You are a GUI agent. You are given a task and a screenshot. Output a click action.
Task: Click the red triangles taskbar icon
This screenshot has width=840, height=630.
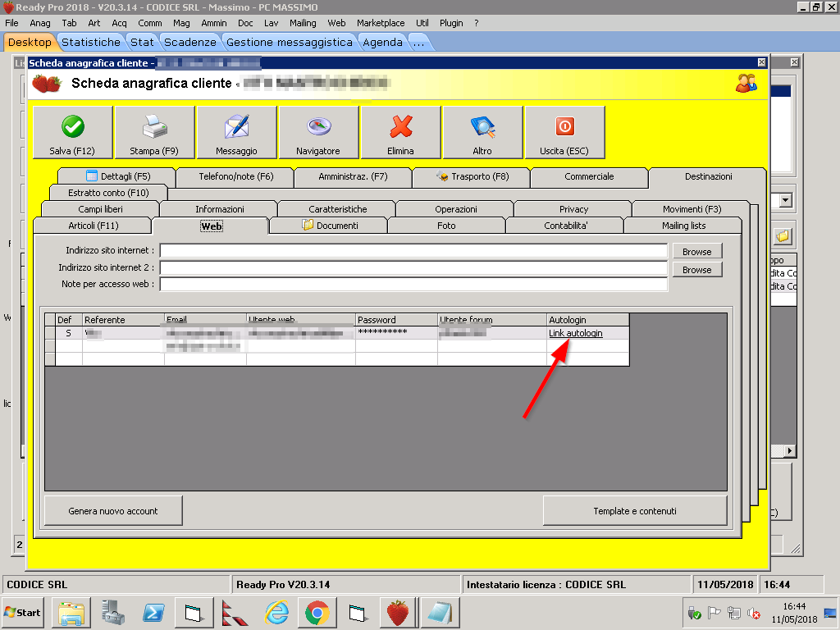click(235, 613)
